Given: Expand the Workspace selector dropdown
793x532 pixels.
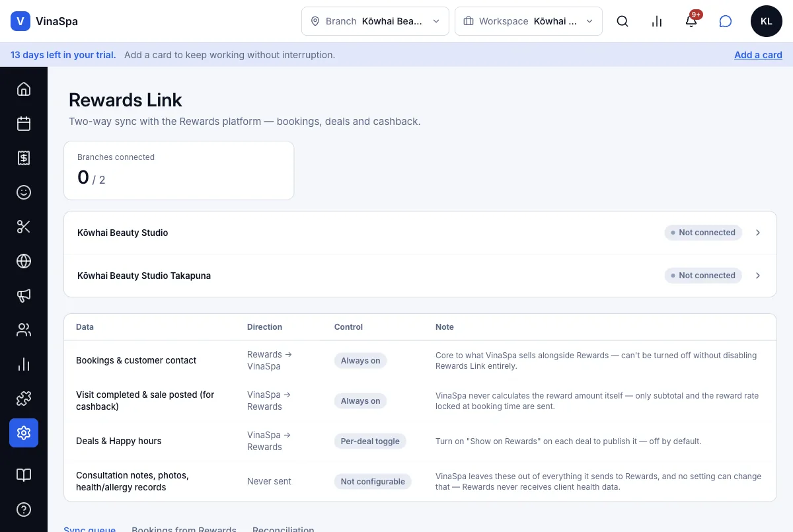Looking at the screenshot, I should [x=529, y=21].
